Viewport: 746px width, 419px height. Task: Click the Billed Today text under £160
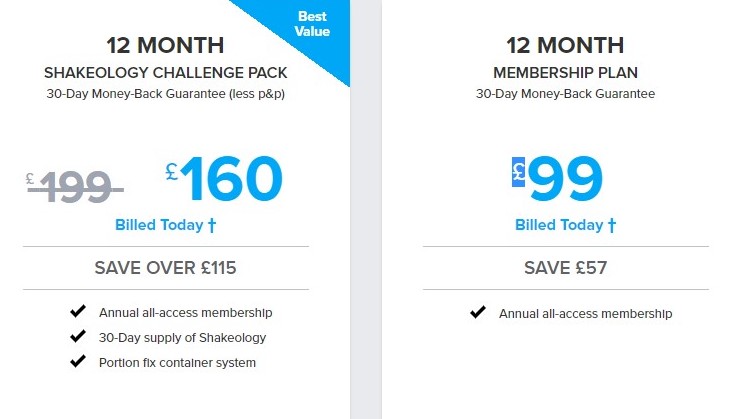tap(158, 225)
